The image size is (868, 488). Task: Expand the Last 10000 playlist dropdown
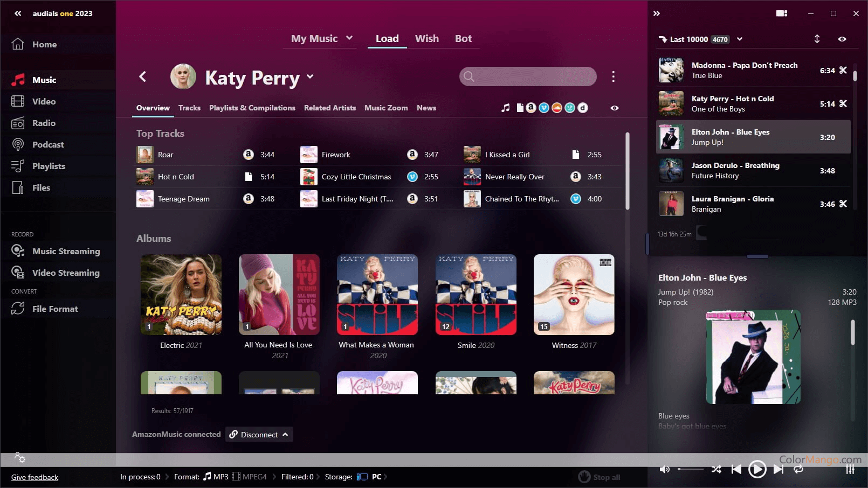click(740, 39)
